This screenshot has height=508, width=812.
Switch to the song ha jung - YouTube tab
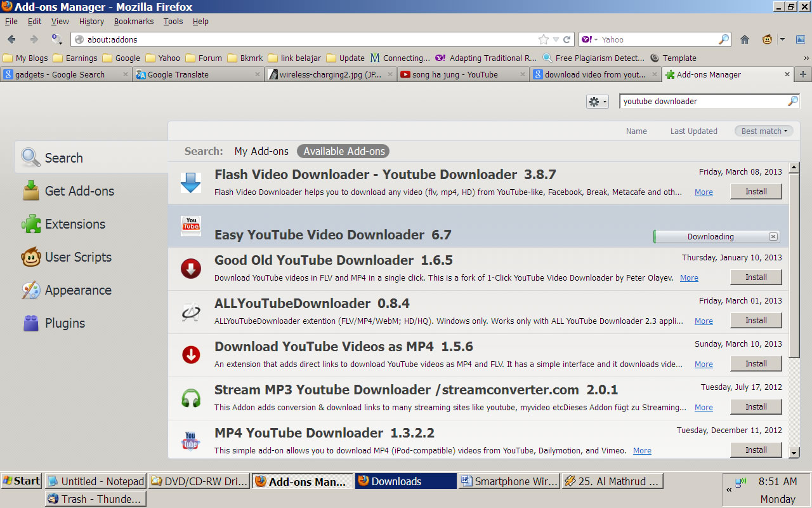(463, 74)
